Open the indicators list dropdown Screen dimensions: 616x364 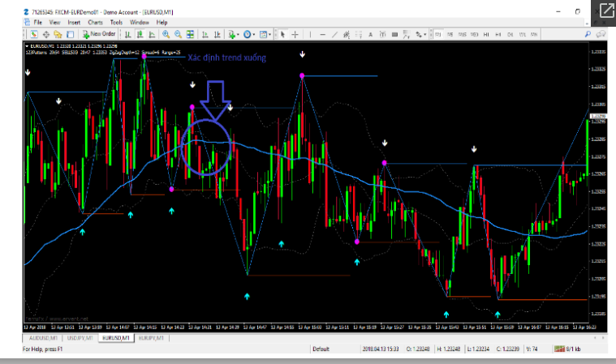tap(235, 34)
